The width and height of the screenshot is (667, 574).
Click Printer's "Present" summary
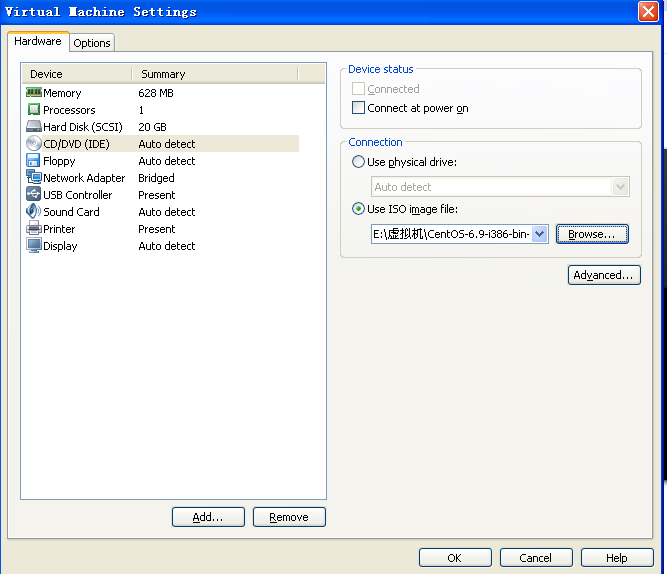pyautogui.click(x=157, y=229)
